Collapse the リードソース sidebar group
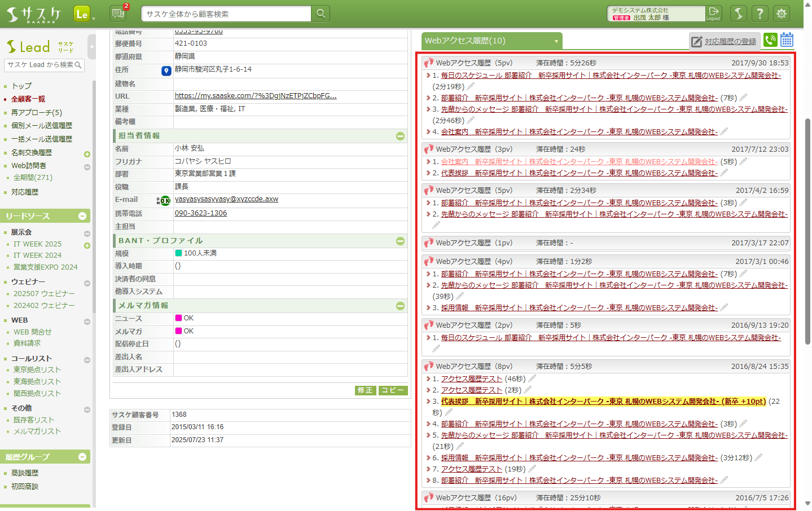The image size is (812, 511). click(82, 216)
